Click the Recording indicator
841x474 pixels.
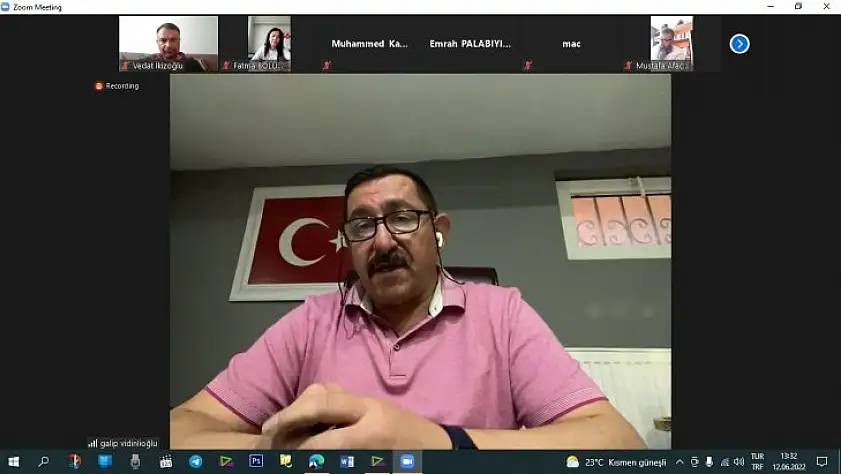(x=117, y=86)
